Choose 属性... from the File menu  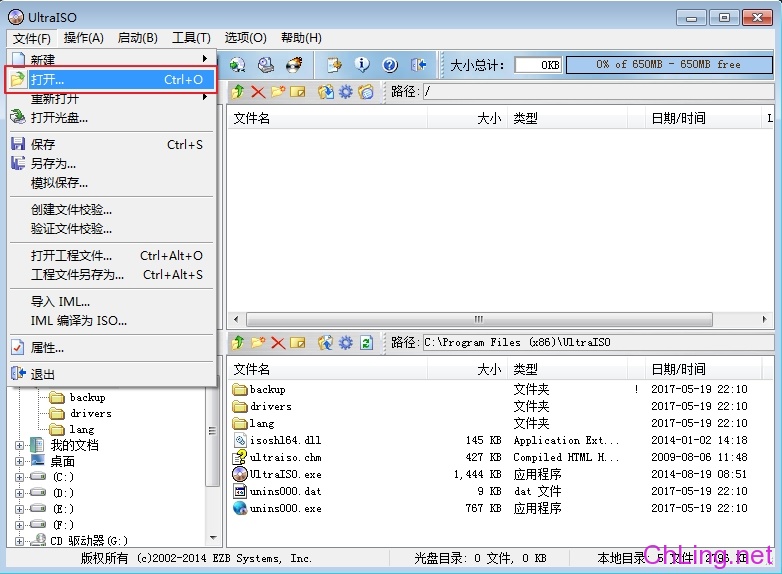point(112,347)
